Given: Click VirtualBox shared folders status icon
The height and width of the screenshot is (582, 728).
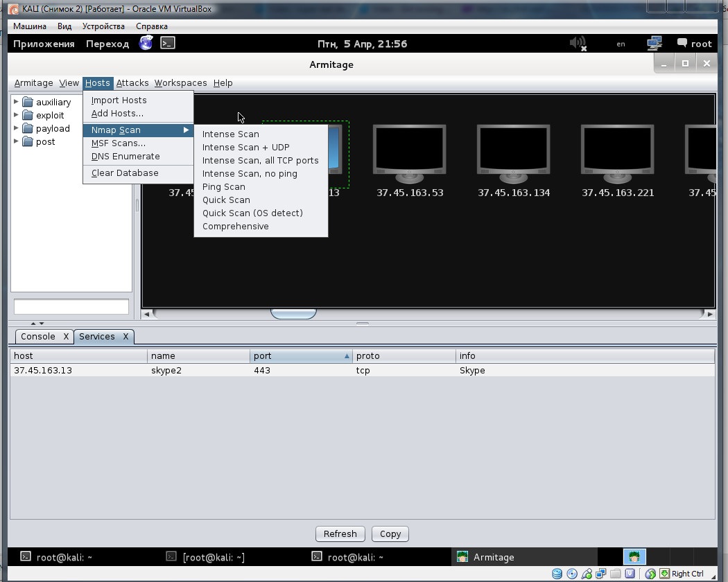Looking at the screenshot, I should point(616,574).
